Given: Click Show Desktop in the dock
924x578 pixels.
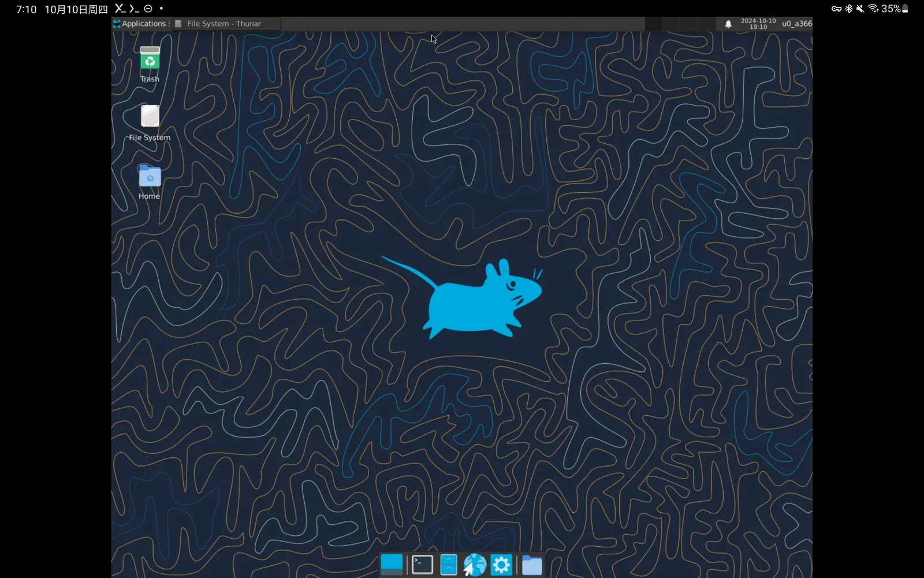Looking at the screenshot, I should click(392, 565).
